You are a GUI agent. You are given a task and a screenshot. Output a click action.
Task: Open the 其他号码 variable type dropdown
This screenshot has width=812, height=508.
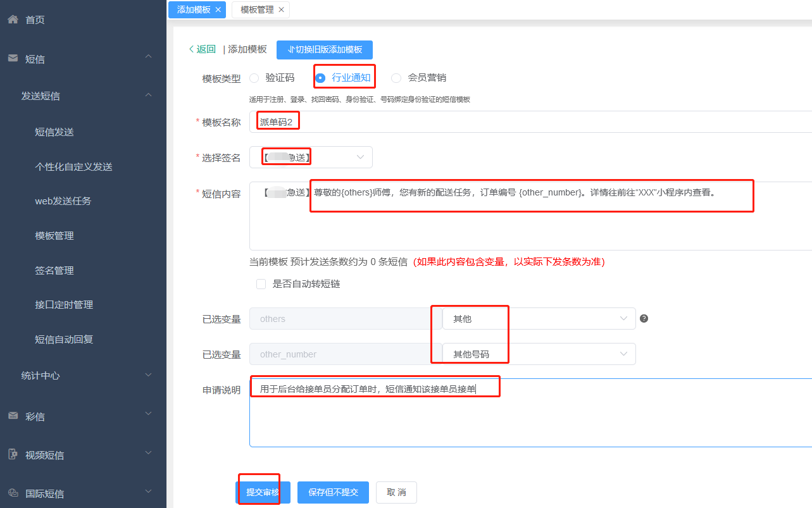(539, 354)
